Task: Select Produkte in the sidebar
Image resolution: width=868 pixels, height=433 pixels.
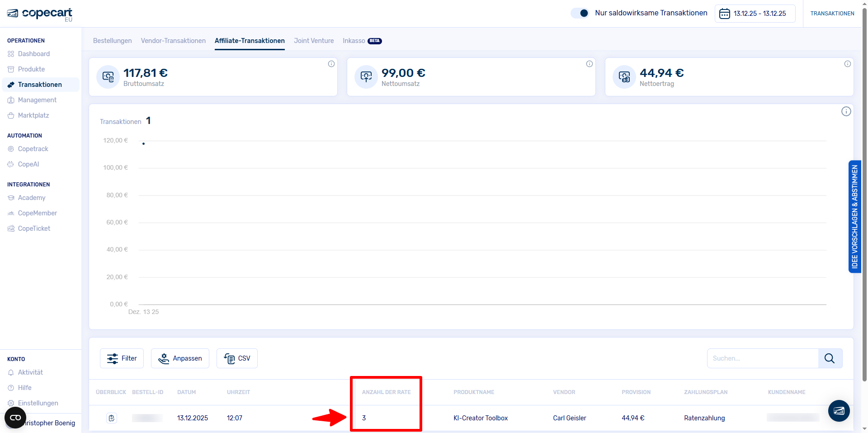Action: 31,69
